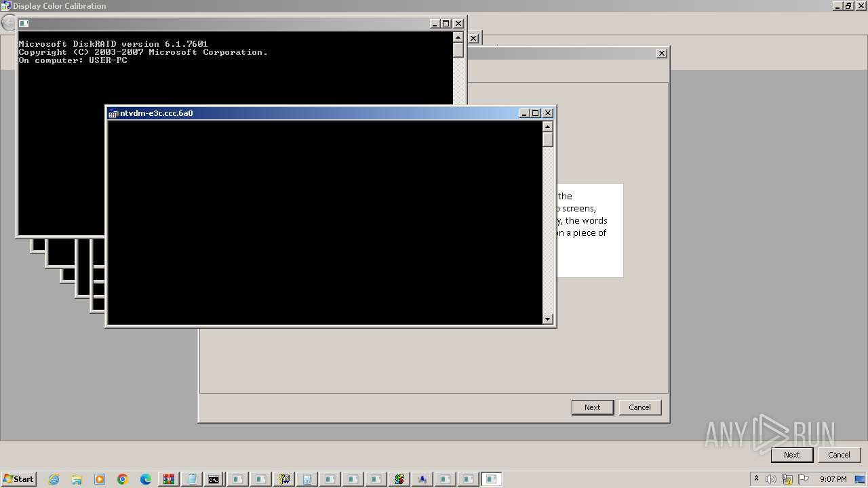The height and width of the screenshot is (488, 868).
Task: Click Cancel in the inner calibration dialog
Action: click(x=639, y=407)
